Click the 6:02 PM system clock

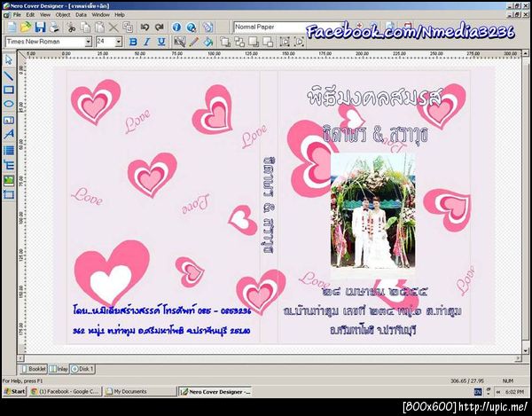point(514,392)
